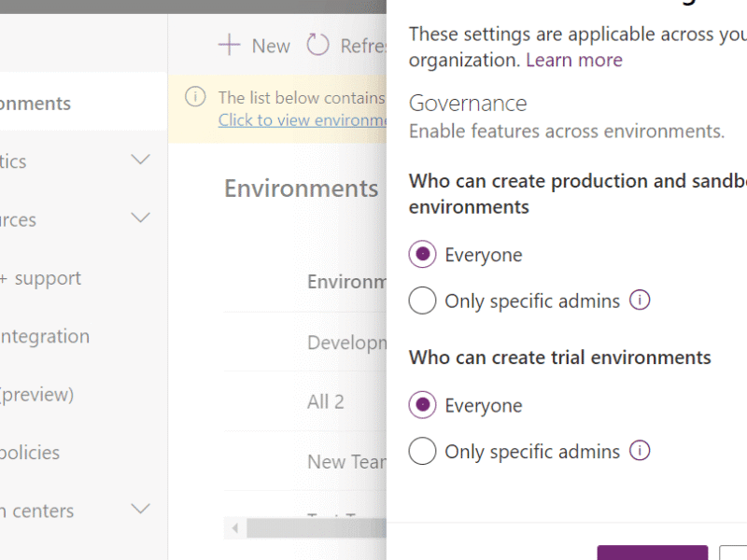Image resolution: width=747 pixels, height=560 pixels.
Task: Click the 'Who can create trial environments' heading
Action: 559,357
